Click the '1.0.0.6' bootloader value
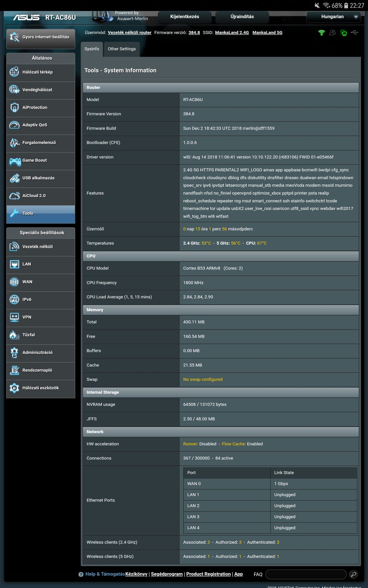The height and width of the screenshot is (588, 368). pos(190,143)
